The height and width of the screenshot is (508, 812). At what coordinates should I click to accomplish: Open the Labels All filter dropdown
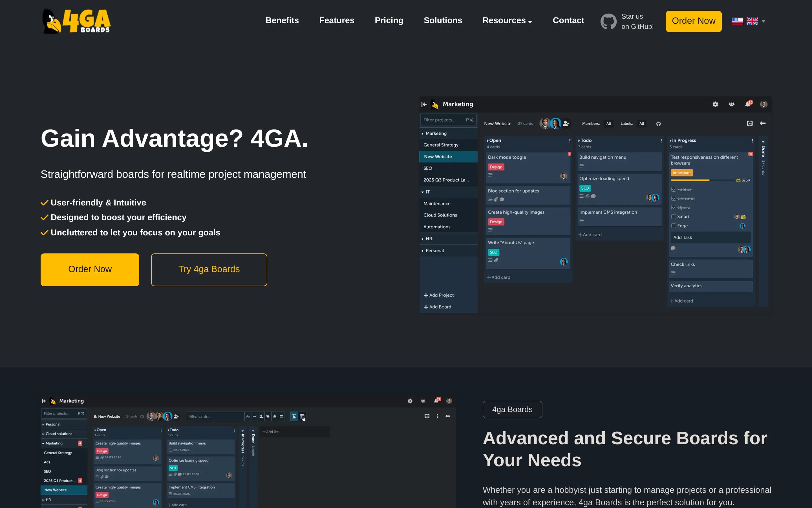641,124
